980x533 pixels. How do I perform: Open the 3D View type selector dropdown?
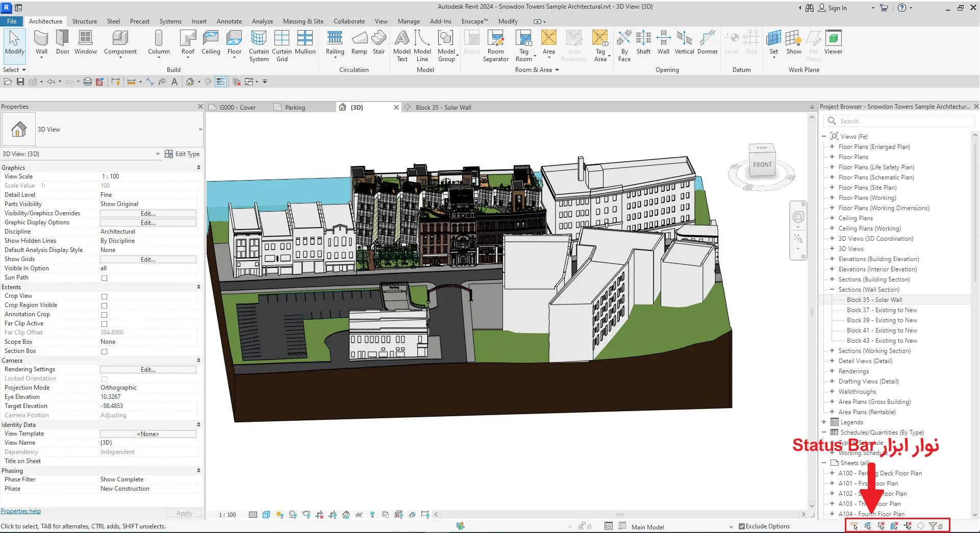(x=200, y=130)
